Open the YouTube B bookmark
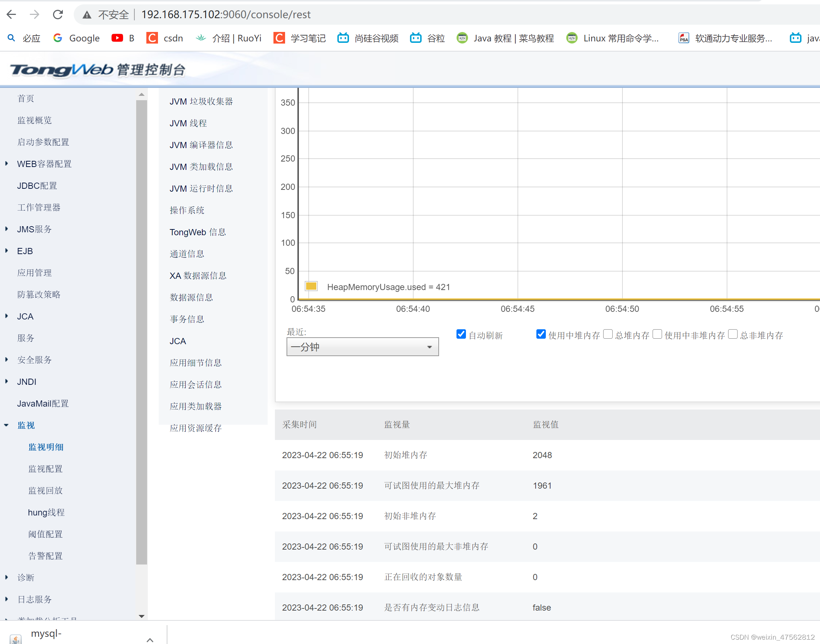The width and height of the screenshot is (820, 644). coord(123,38)
